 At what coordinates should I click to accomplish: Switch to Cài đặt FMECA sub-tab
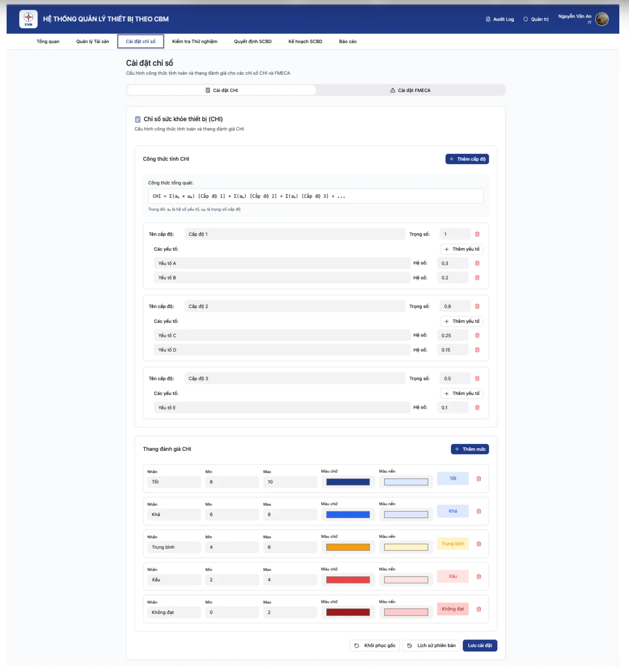[x=411, y=90]
